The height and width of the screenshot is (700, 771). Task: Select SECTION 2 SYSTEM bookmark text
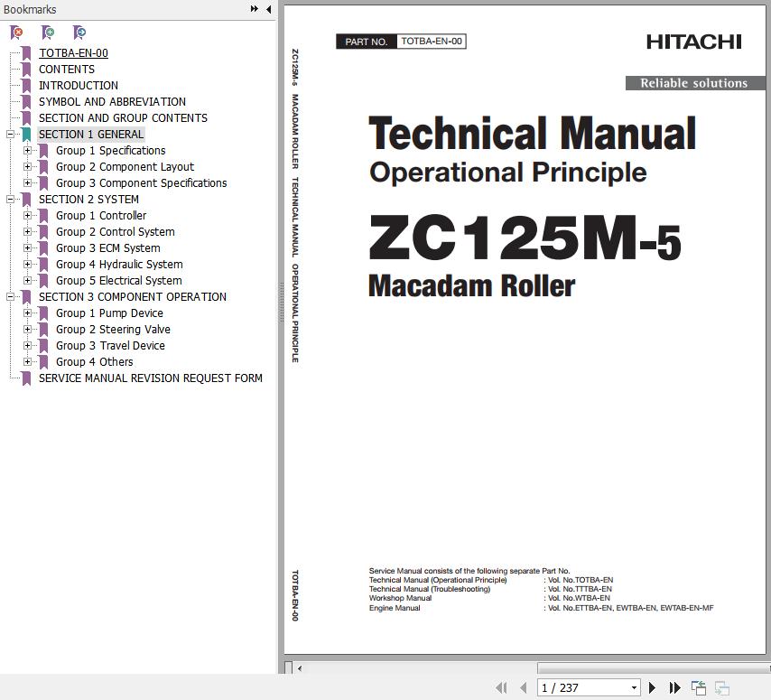click(x=88, y=200)
